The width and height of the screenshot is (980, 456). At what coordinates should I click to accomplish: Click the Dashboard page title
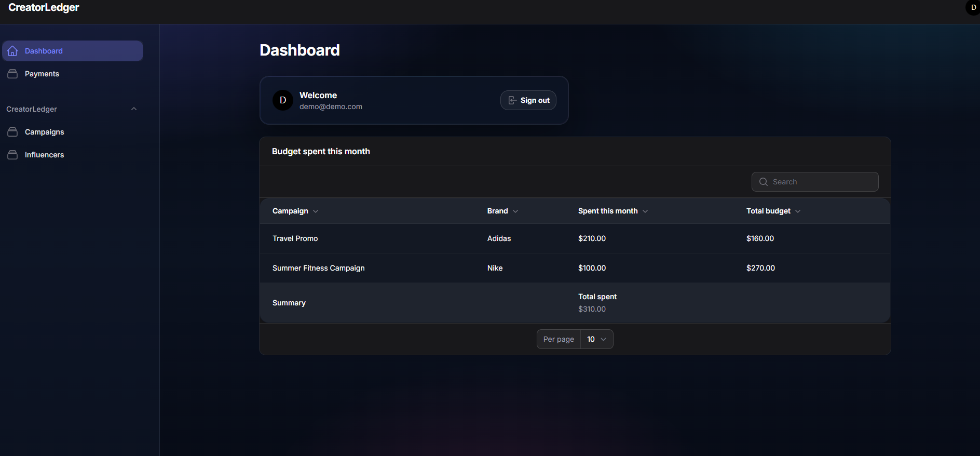pyautogui.click(x=300, y=50)
